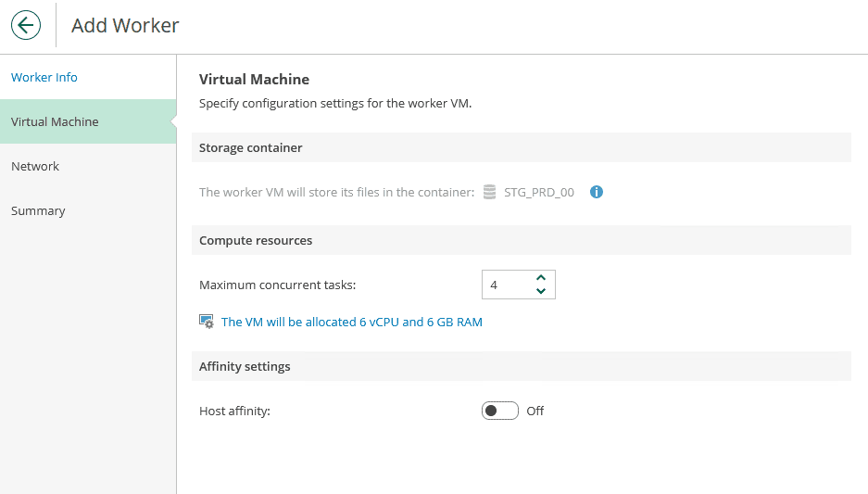The height and width of the screenshot is (494, 868).
Task: Decrease maximum concurrent tasks with down arrow
Action: 541,291
